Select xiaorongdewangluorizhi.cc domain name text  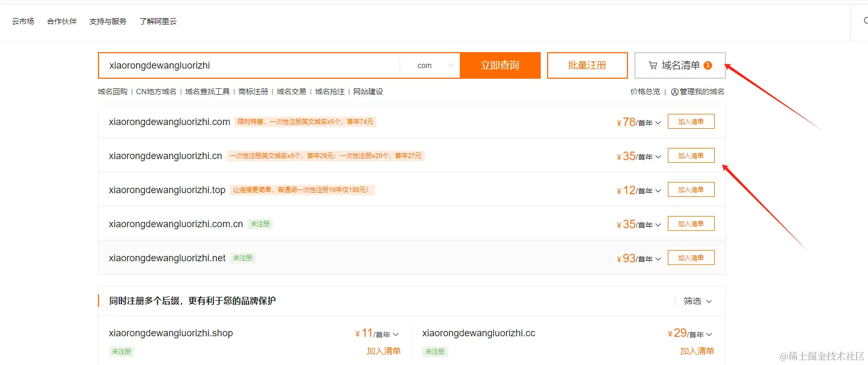coord(479,333)
